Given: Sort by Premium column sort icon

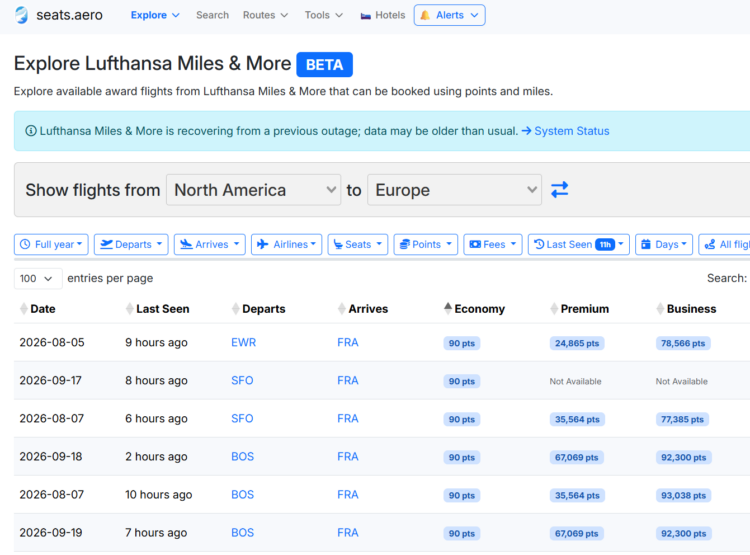Looking at the screenshot, I should (554, 309).
